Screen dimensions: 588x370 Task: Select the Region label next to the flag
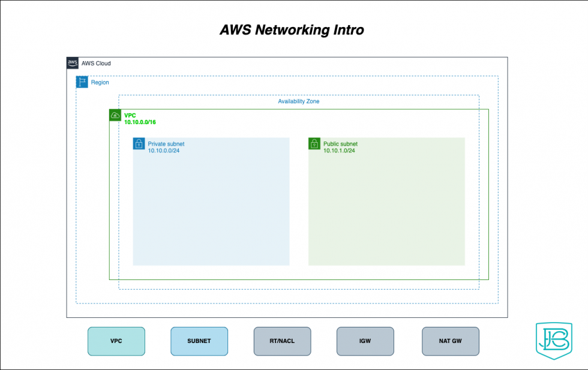click(x=101, y=82)
